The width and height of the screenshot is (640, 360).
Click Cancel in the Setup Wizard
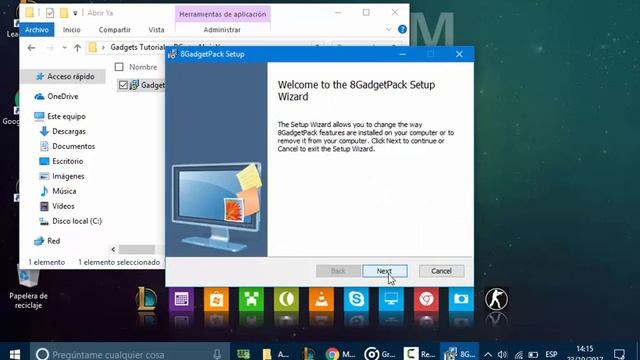click(441, 271)
